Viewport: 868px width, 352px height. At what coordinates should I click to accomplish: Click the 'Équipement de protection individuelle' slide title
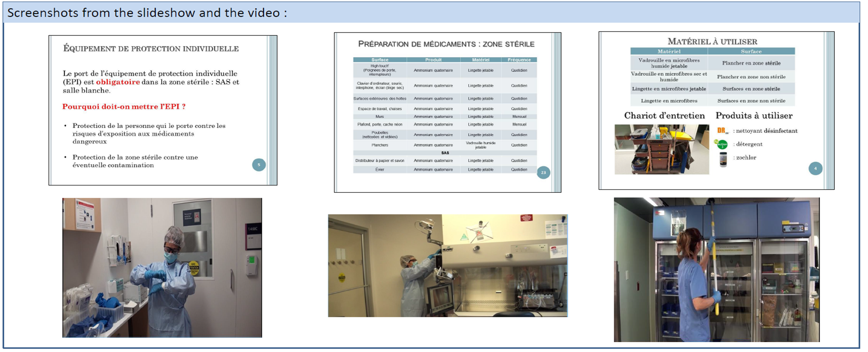click(151, 48)
